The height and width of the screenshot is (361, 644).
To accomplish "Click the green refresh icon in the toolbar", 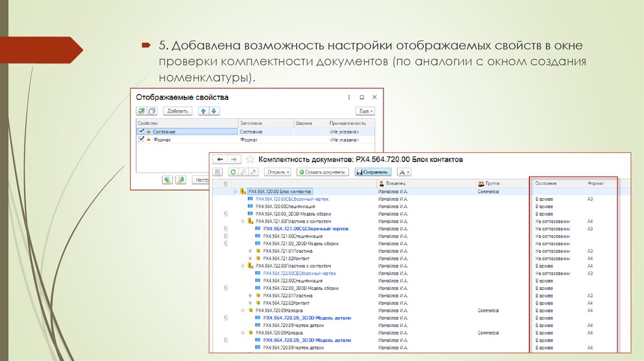I will pyautogui.click(x=233, y=172).
